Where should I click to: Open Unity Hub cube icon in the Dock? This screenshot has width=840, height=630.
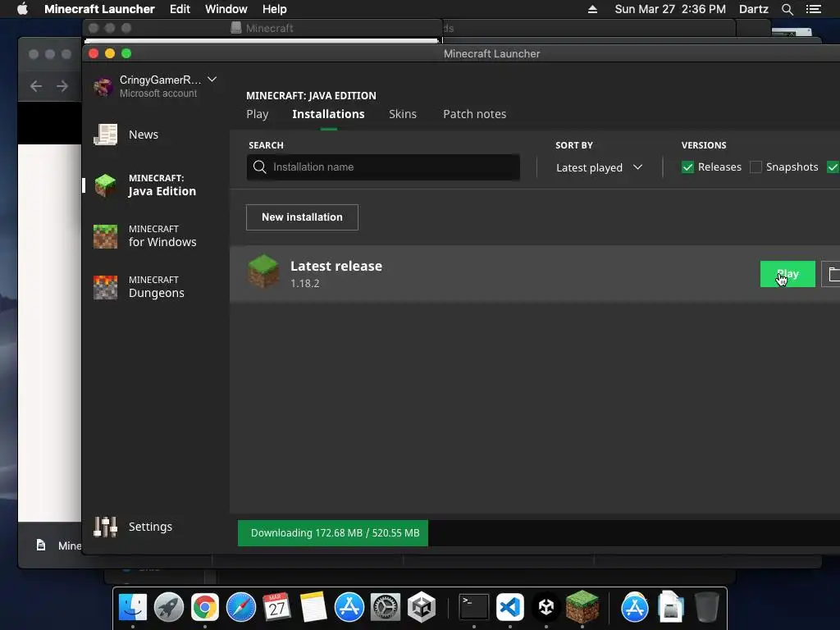tap(422, 608)
